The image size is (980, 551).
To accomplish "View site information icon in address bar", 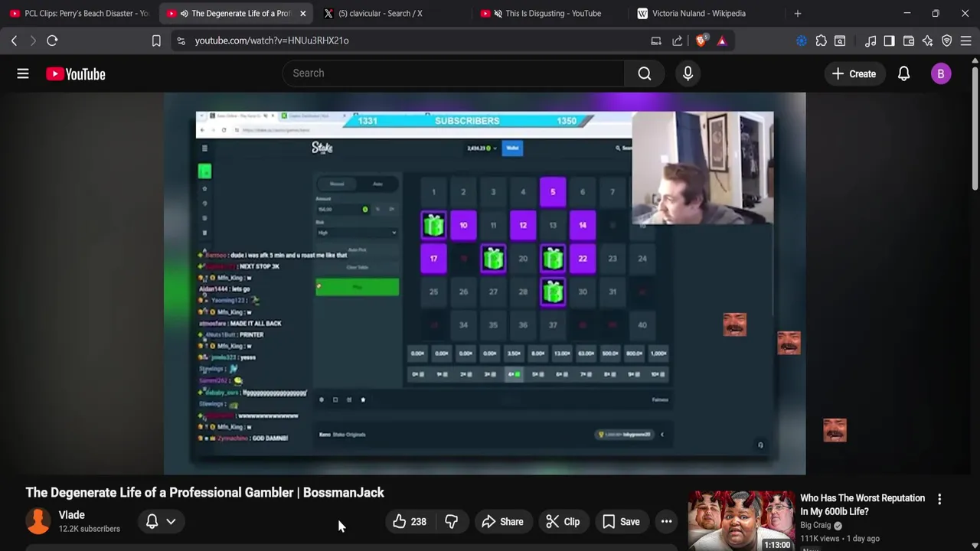I will click(181, 41).
